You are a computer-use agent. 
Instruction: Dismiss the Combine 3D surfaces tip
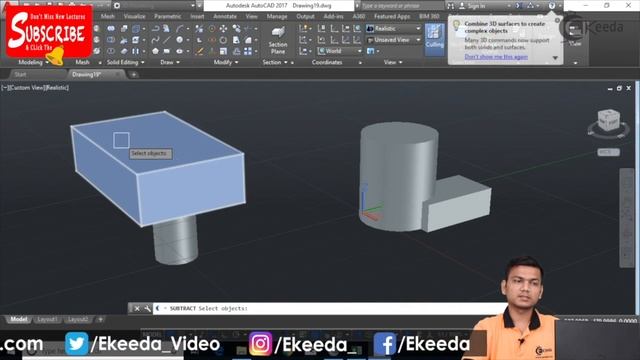[558, 20]
